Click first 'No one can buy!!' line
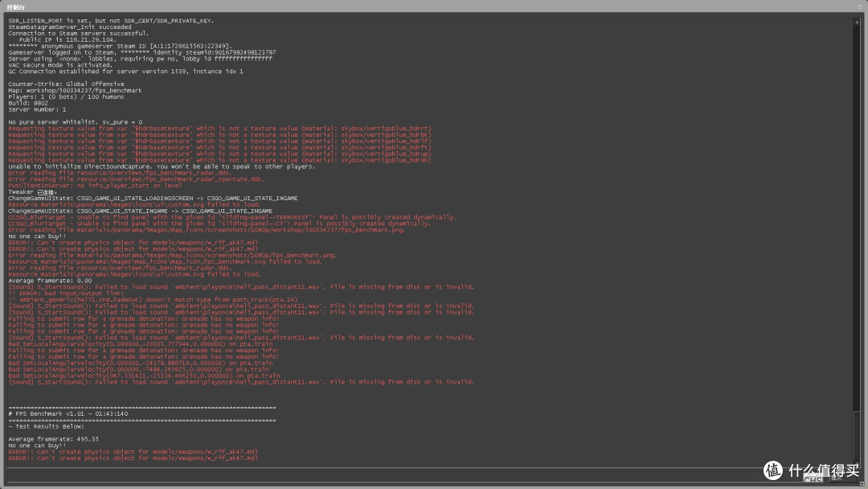Image resolution: width=868 pixels, height=489 pixels. pos(37,236)
